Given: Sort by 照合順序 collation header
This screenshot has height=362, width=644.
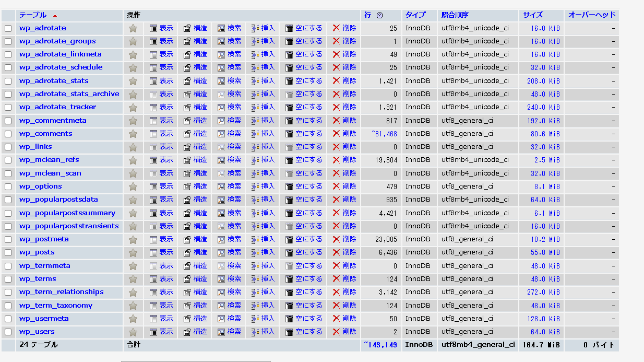Looking at the screenshot, I should (x=455, y=15).
